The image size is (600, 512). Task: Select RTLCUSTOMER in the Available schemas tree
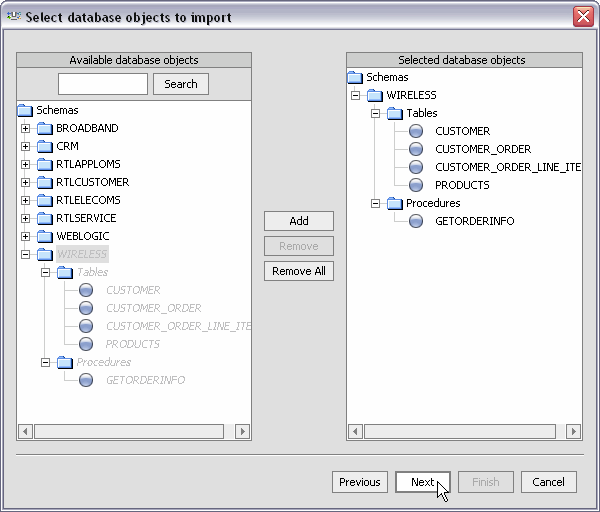(93, 182)
